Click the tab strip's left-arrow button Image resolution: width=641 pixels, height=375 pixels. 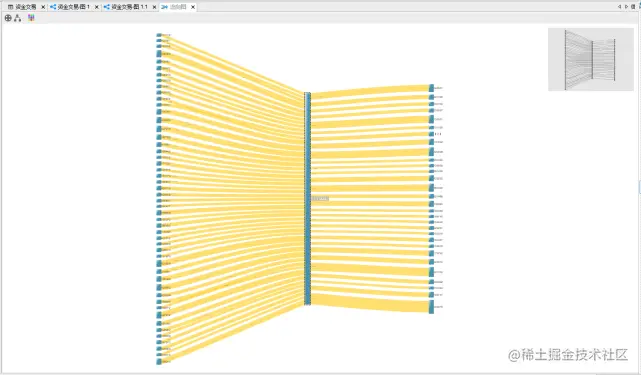point(619,7)
